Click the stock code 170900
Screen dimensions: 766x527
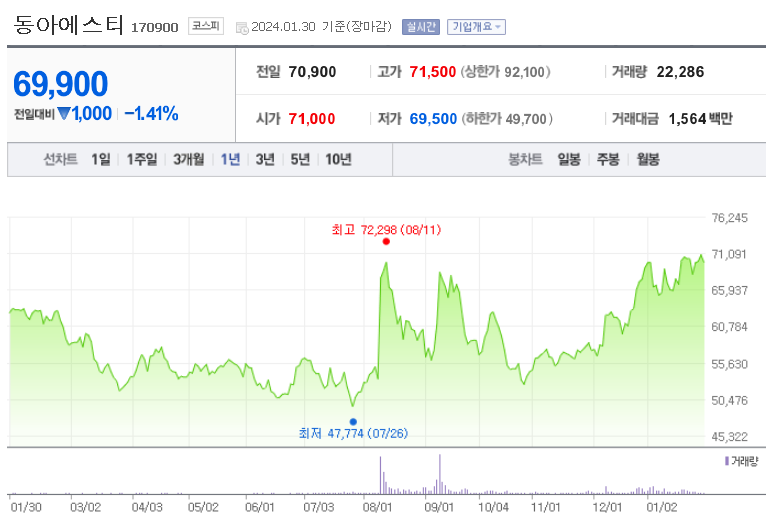[x=154, y=27]
